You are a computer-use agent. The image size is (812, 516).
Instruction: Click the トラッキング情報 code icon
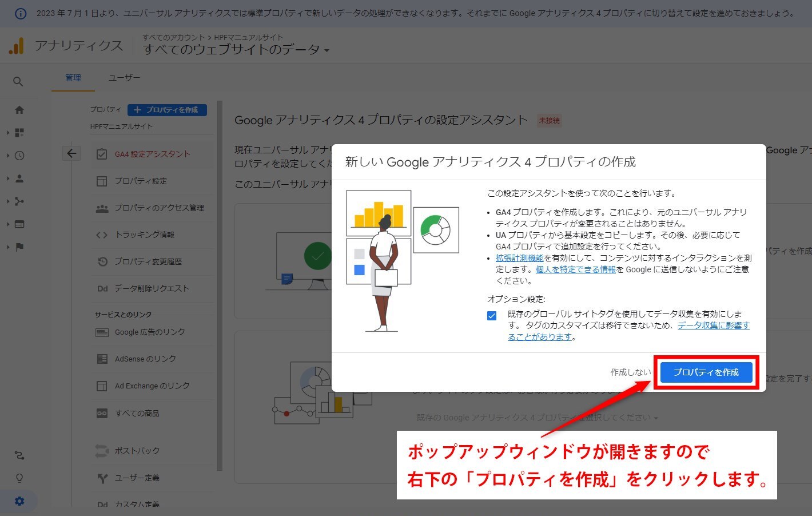coord(102,235)
